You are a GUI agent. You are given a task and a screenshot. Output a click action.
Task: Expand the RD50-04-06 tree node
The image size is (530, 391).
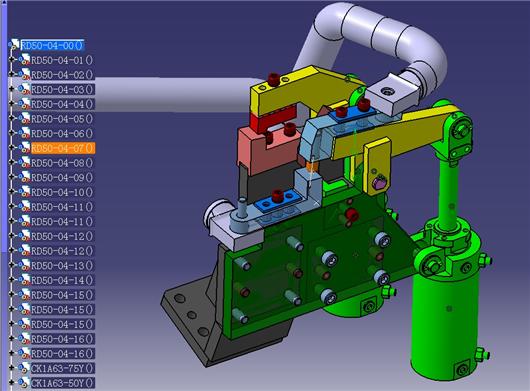tap(12, 133)
